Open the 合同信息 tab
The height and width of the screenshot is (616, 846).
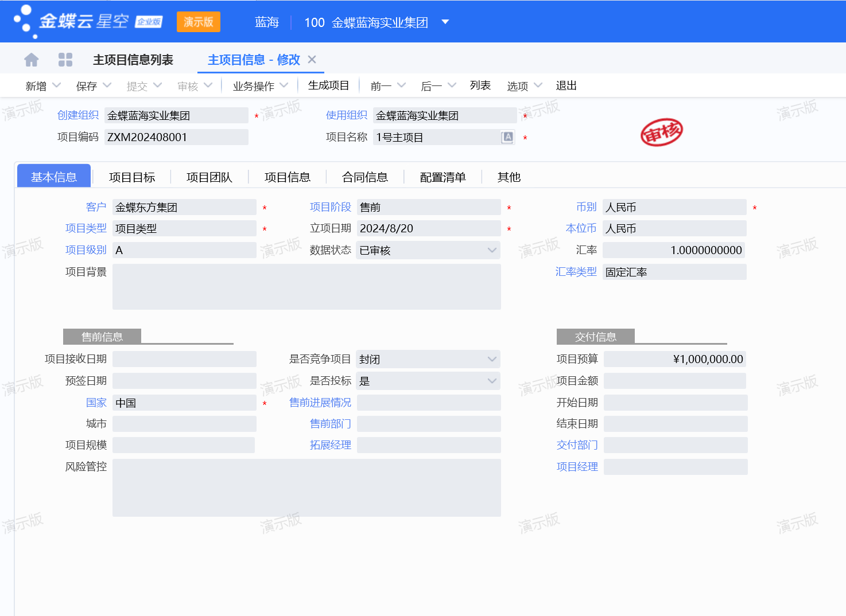365,177
